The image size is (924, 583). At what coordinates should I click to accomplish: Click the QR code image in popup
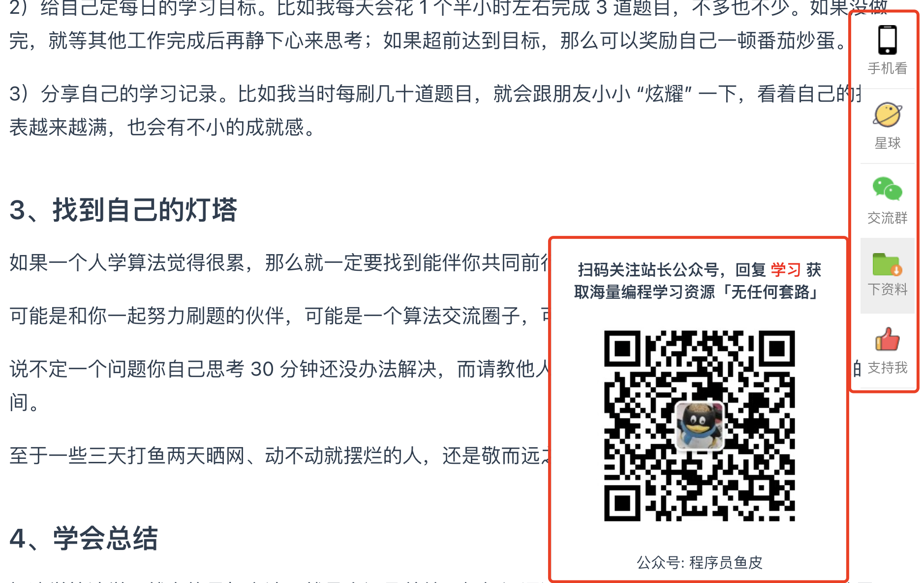coord(699,426)
